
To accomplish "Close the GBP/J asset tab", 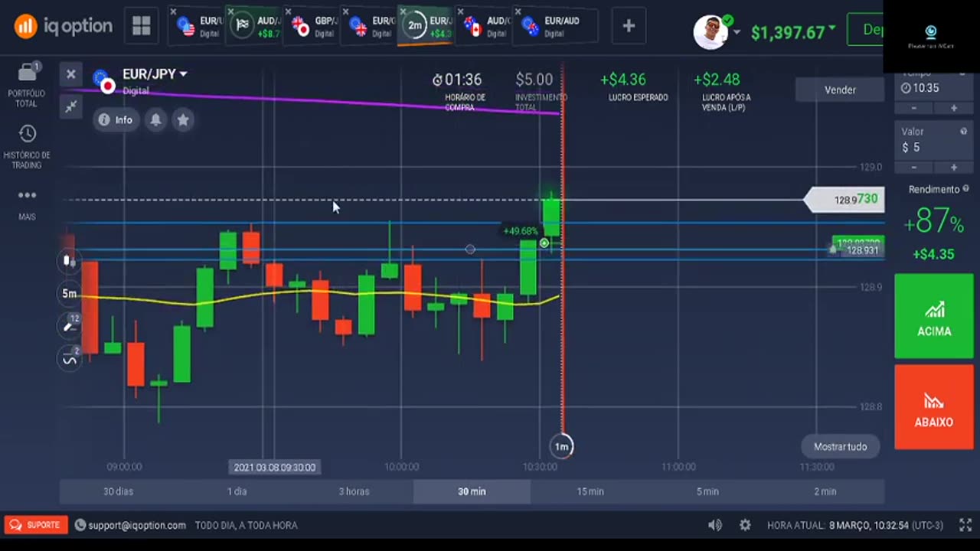I will click(x=288, y=11).
